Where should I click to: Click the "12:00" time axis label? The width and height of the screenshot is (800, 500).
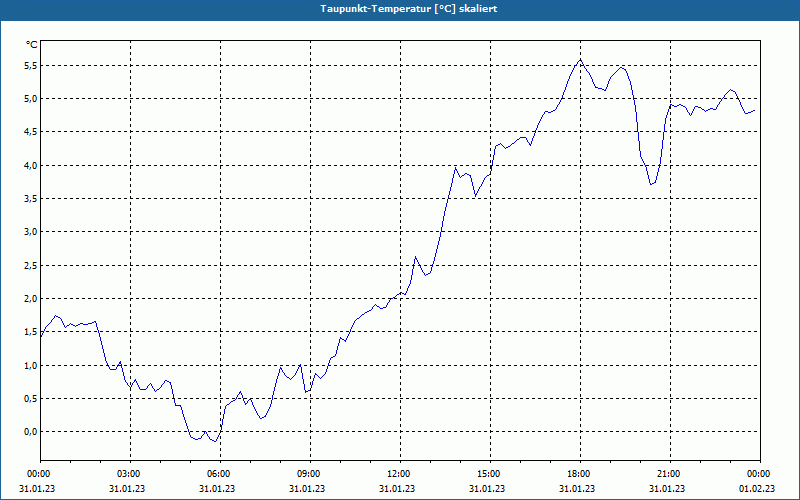pyautogui.click(x=397, y=474)
